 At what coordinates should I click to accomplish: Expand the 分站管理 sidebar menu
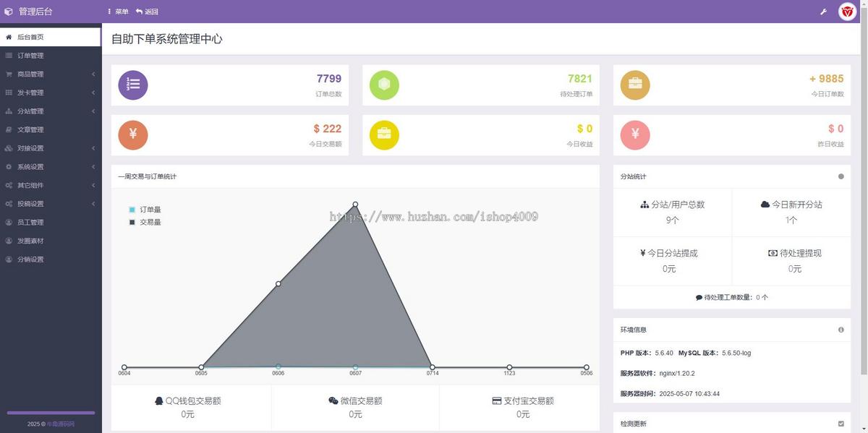(x=51, y=111)
